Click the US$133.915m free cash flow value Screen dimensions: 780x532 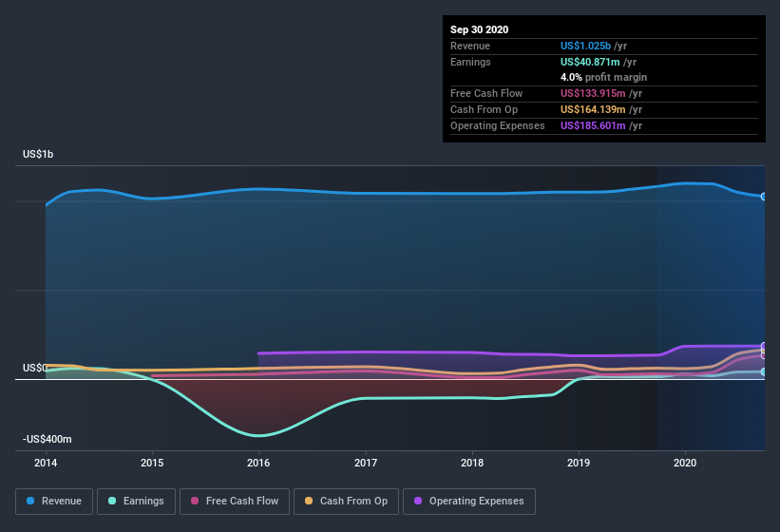click(x=593, y=93)
